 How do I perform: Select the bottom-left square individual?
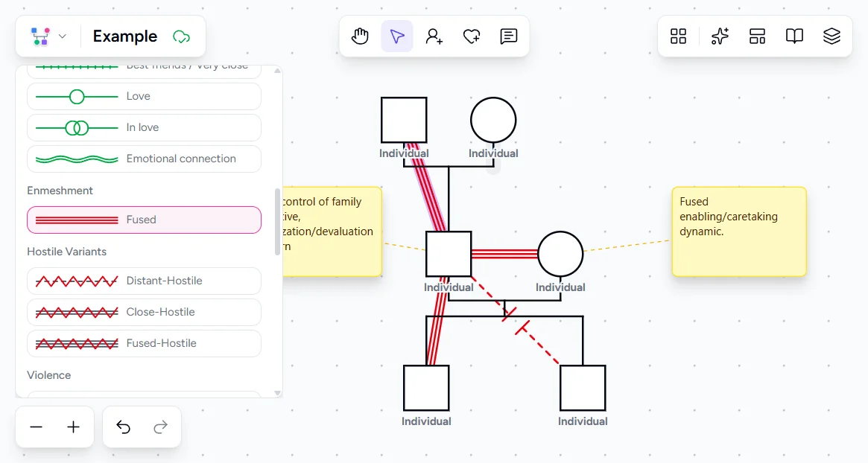(426, 388)
